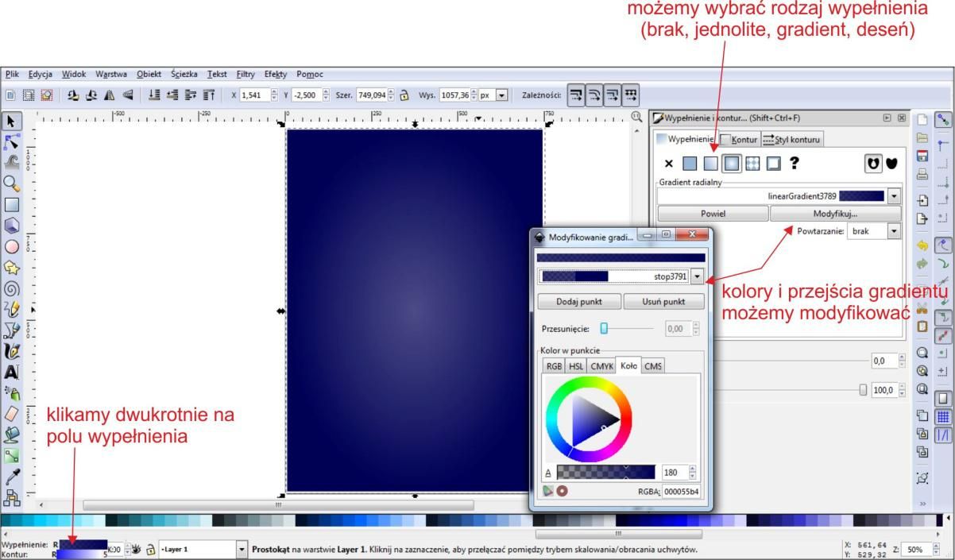Screen dimensions: 955x560
Task: Open the stop3791 gradient stop dropdown
Action: (698, 276)
